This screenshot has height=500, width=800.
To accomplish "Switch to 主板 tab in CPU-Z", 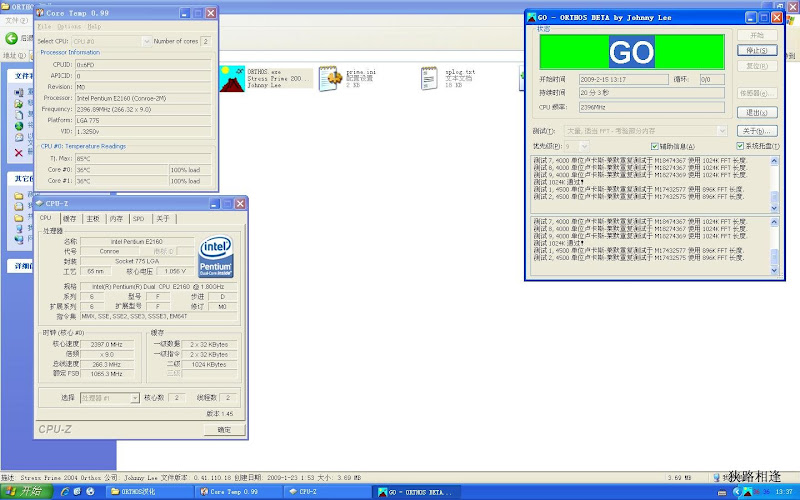I will pos(93,219).
